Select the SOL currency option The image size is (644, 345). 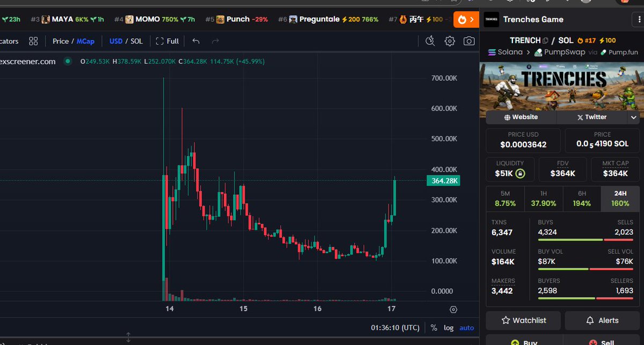[137, 41]
